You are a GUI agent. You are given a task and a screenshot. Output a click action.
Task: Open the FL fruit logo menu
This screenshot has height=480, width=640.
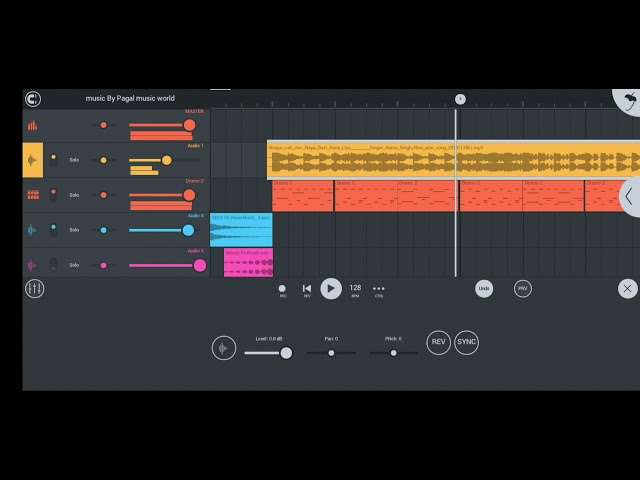pos(629,101)
